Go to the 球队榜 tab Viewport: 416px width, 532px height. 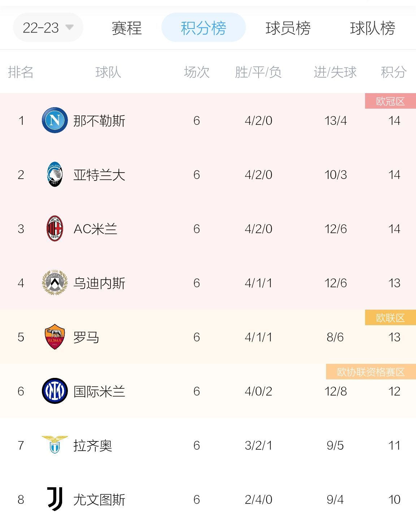pos(372,28)
